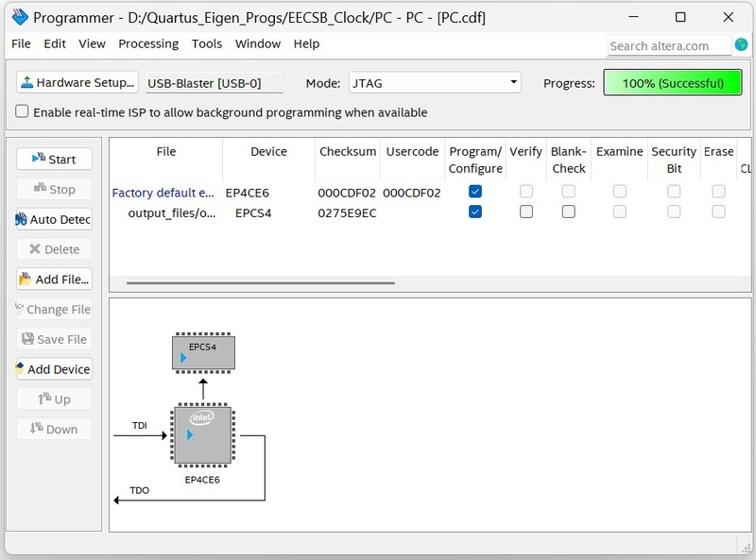The image size is (756, 560).
Task: Minimize the Programmer window
Action: [633, 17]
